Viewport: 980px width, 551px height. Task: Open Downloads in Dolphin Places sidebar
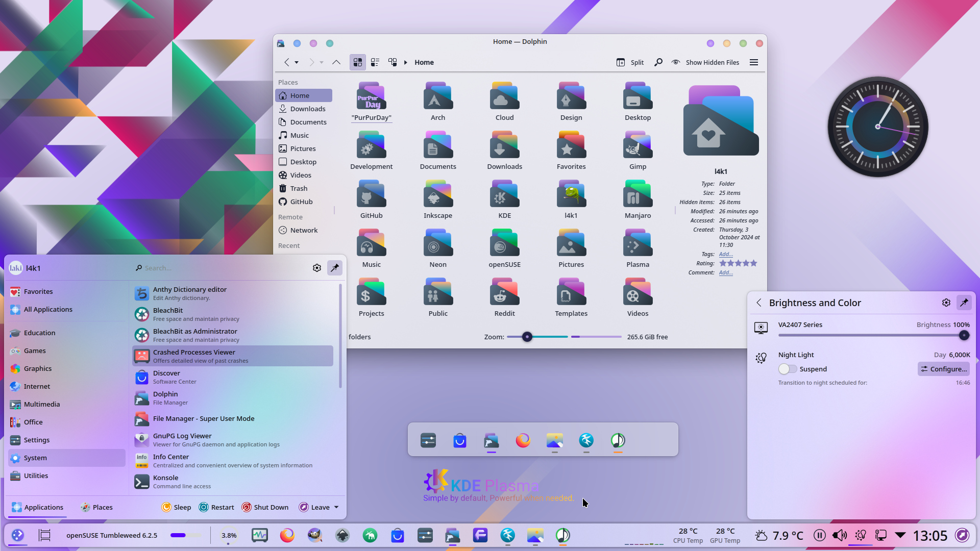(x=304, y=109)
